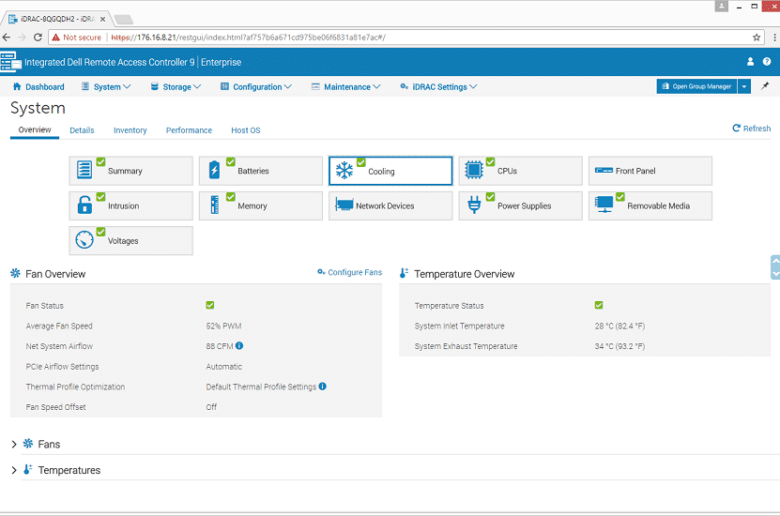Open the System dropdown menu

[106, 87]
